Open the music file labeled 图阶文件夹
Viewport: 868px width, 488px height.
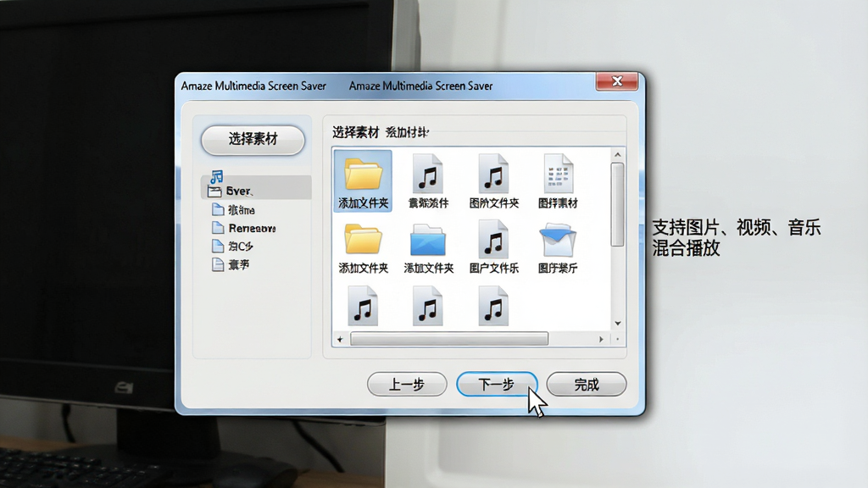click(x=494, y=181)
